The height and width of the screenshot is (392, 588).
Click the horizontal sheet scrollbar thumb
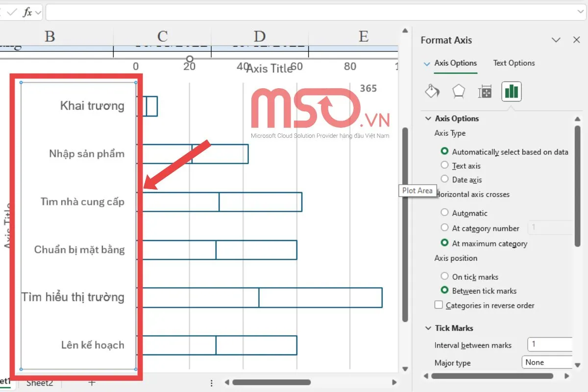click(271, 383)
